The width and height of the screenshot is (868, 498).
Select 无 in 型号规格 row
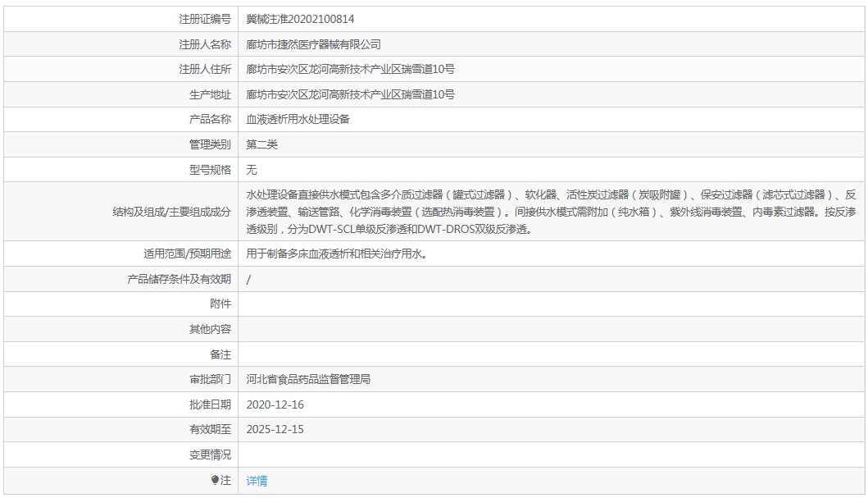tap(252, 170)
